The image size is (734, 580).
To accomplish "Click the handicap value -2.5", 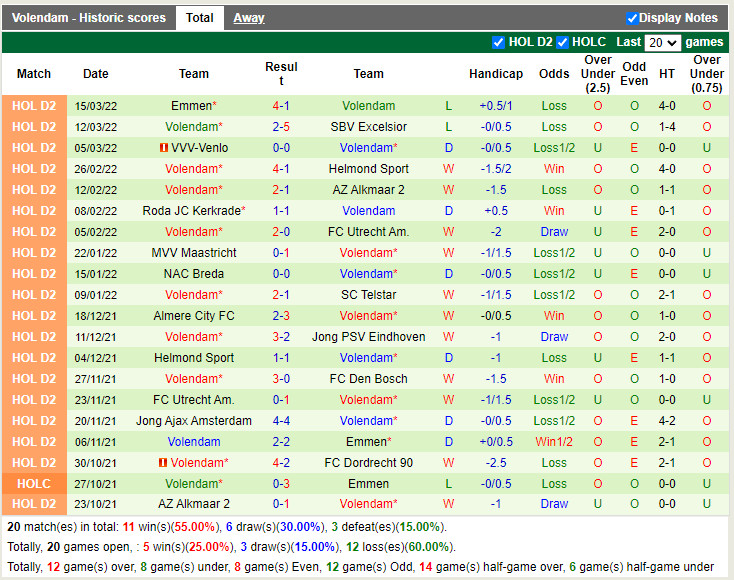I will point(496,463).
